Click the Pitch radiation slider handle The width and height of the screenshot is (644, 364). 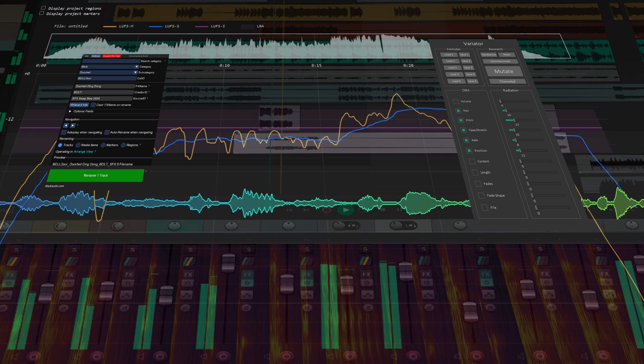(514, 120)
